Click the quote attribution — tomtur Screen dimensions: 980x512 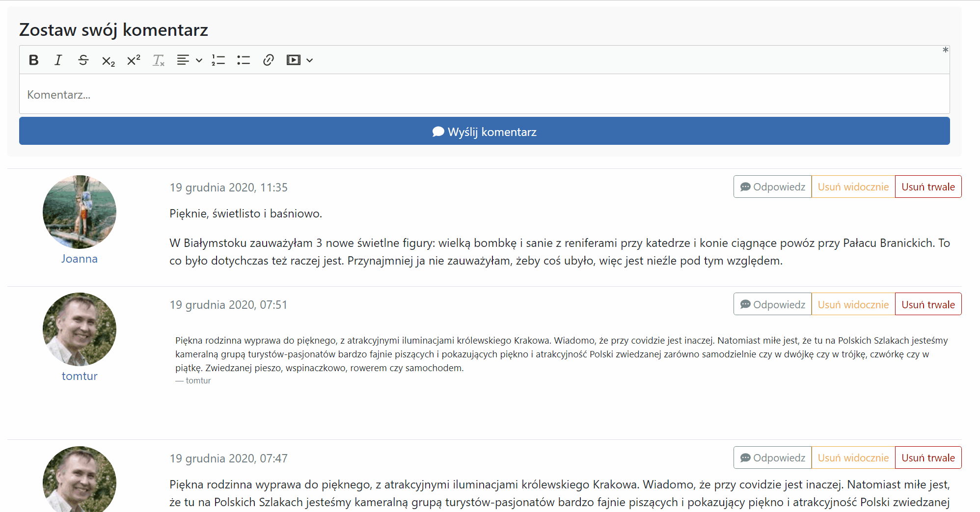(193, 380)
